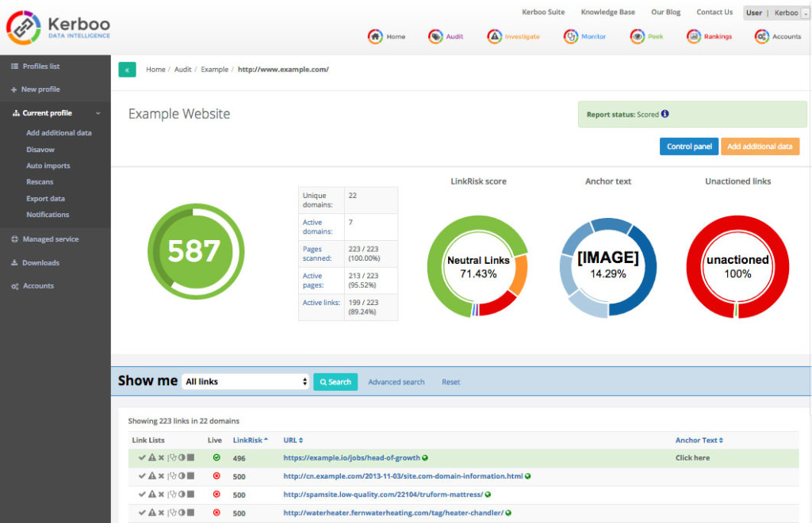Image resolution: width=812 pixels, height=523 pixels.
Task: Click the Control panel button
Action: point(688,147)
